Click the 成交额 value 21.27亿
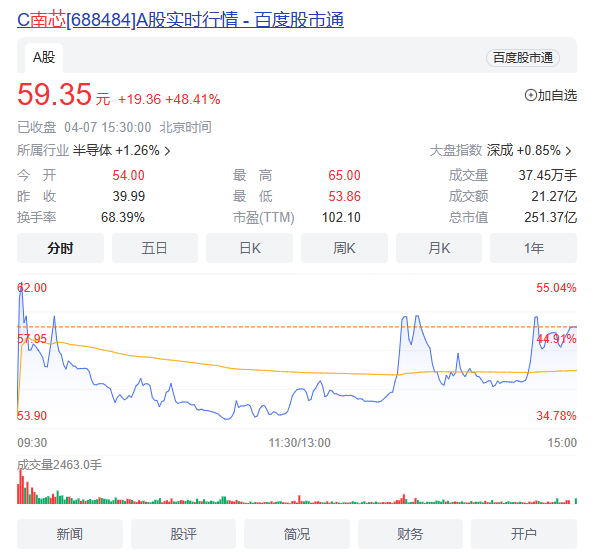Screen dimensions: 595x557 (554, 196)
